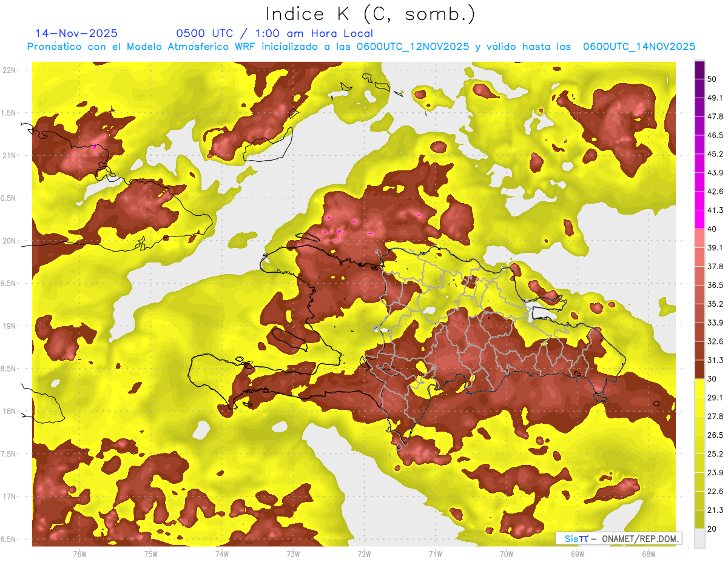This screenshot has width=728, height=562.
Task: Click the '26.5' color bar label
Action: 715,435
